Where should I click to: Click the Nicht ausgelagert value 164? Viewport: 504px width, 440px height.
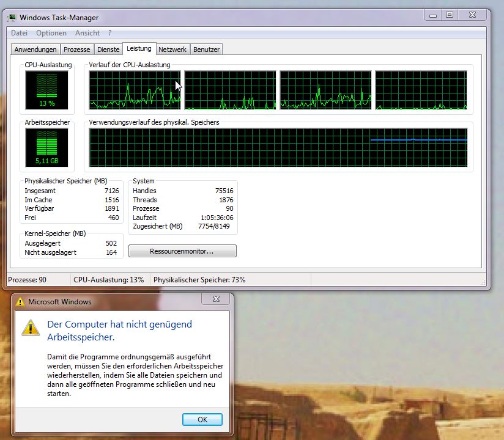pyautogui.click(x=111, y=252)
